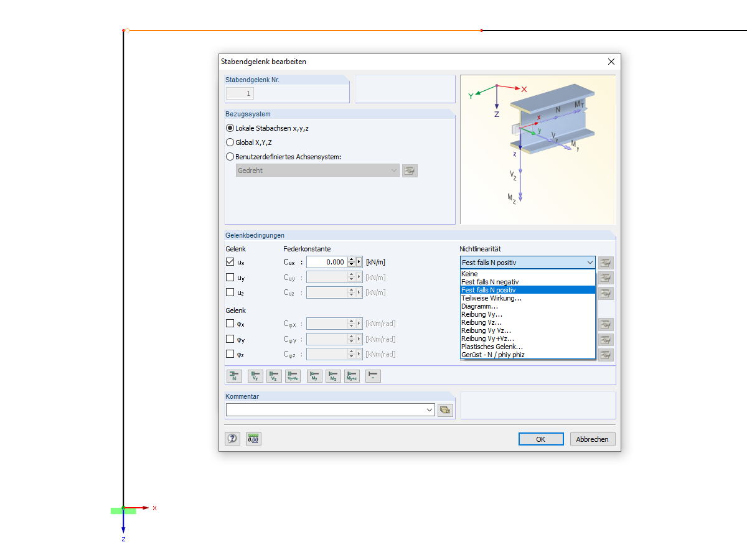Click the no-hinge reset preset icon
Viewport: 747px width, 560px height.
pyautogui.click(x=373, y=376)
